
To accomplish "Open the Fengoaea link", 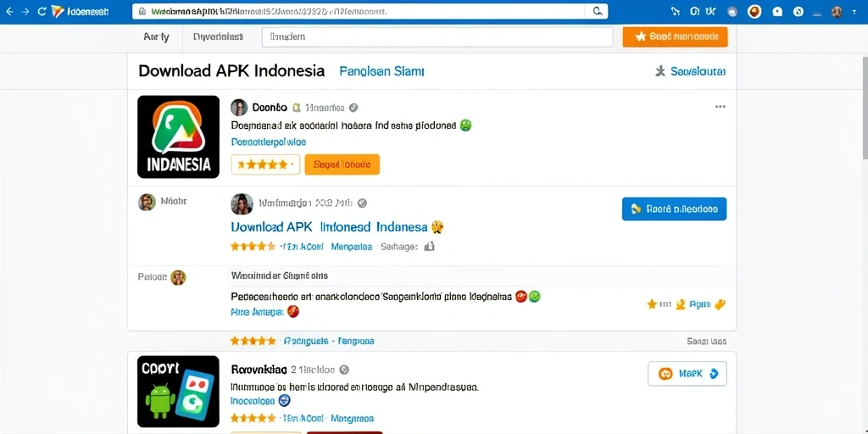I will coord(356,341).
